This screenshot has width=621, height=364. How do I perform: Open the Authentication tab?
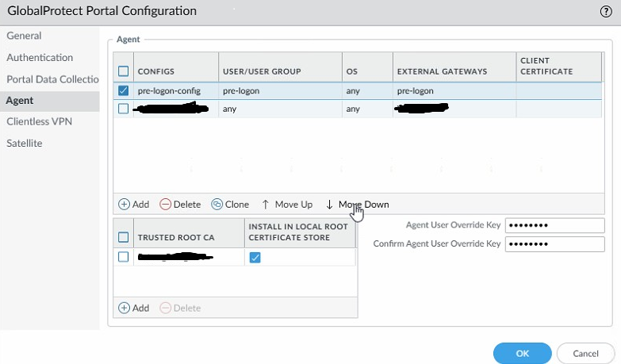(40, 57)
